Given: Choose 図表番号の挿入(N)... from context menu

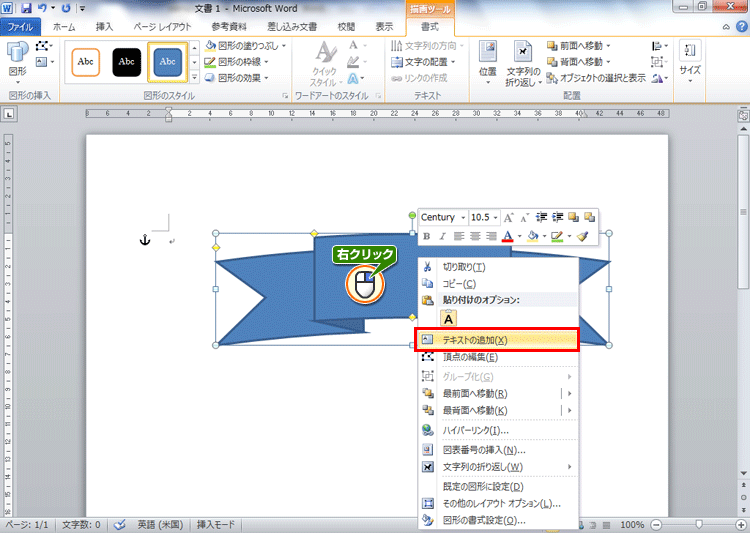Looking at the screenshot, I should coord(497,450).
